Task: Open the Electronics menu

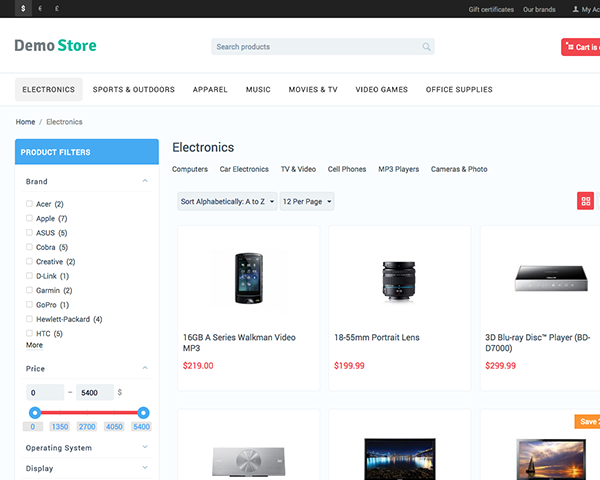Action: [x=49, y=90]
